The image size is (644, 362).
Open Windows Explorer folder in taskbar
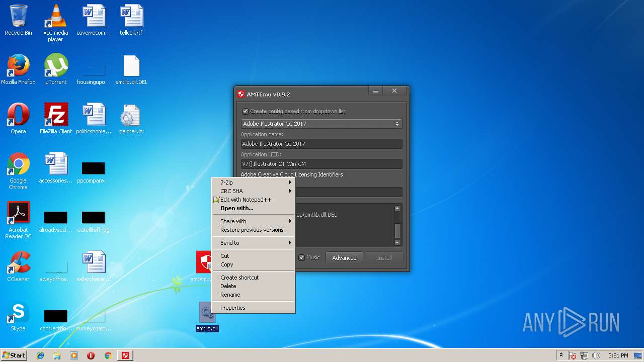(57, 355)
